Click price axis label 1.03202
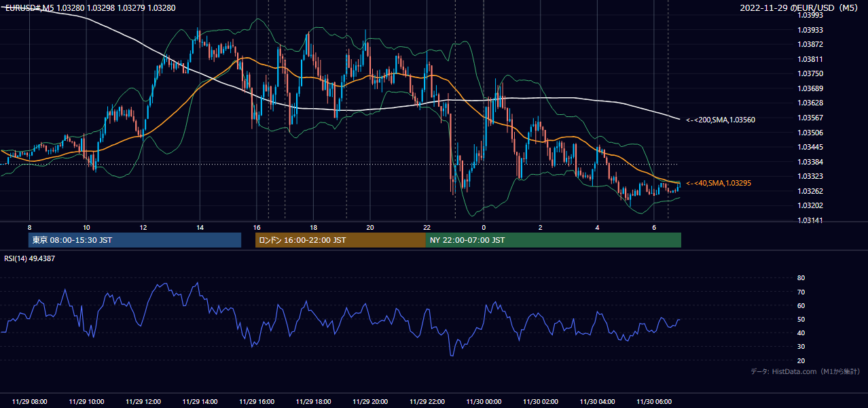Viewport: 868px width, 408px height. tap(810, 205)
